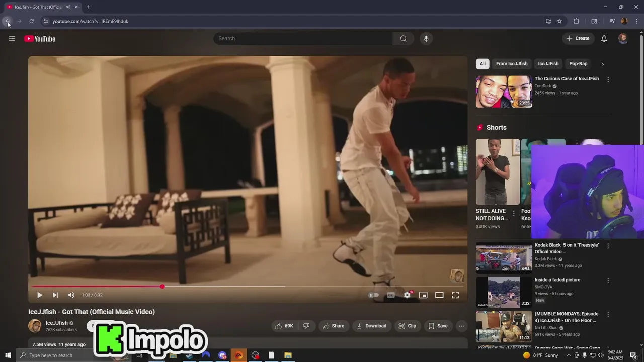Screen dimensions: 644x362
Task: Show hidden system tray icons
Action: 569,355
